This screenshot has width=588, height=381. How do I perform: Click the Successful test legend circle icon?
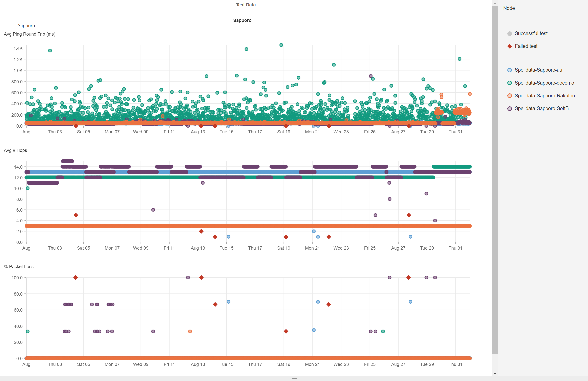pos(509,34)
